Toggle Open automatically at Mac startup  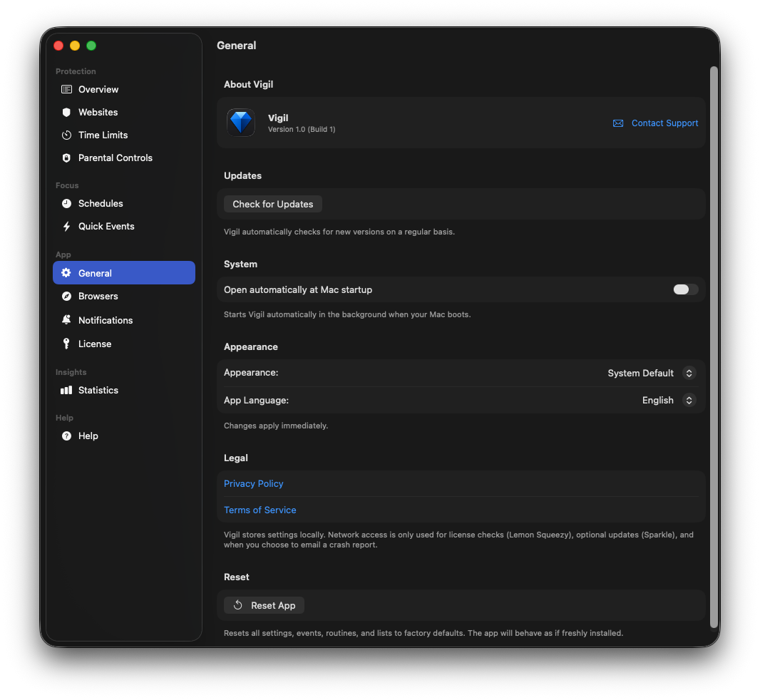(x=685, y=289)
